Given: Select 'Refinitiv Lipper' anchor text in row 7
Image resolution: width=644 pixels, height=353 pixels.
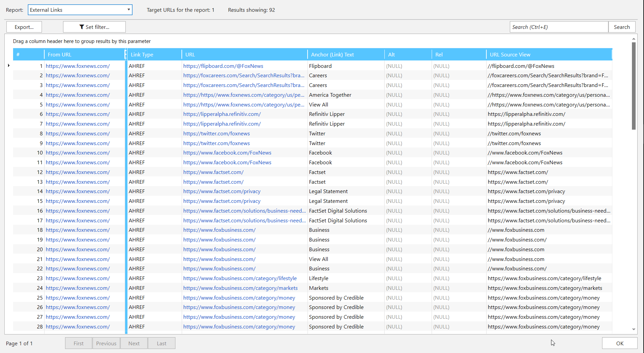Looking at the screenshot, I should [346, 124].
